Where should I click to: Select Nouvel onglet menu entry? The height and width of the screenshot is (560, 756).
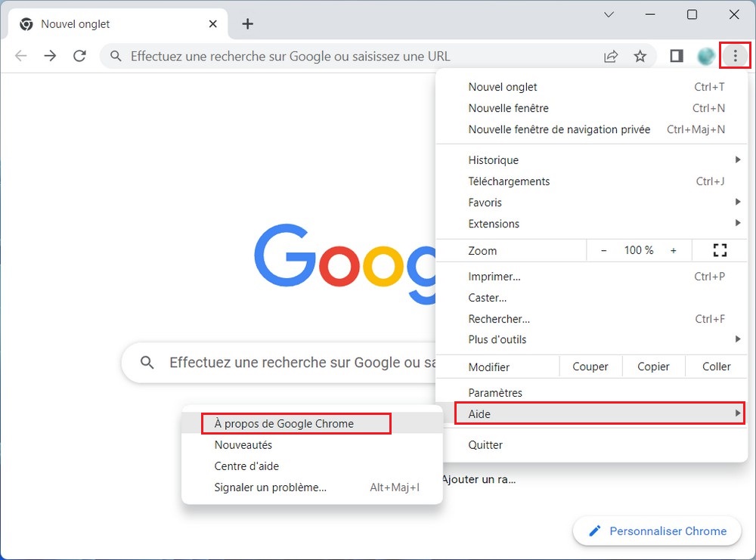pyautogui.click(x=592, y=87)
